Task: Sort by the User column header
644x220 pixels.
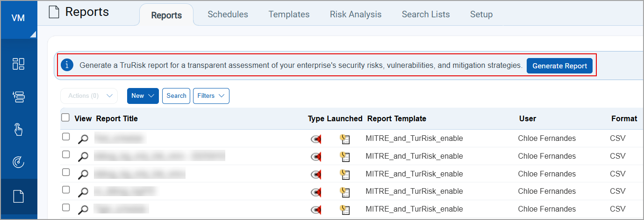Action: [528, 118]
